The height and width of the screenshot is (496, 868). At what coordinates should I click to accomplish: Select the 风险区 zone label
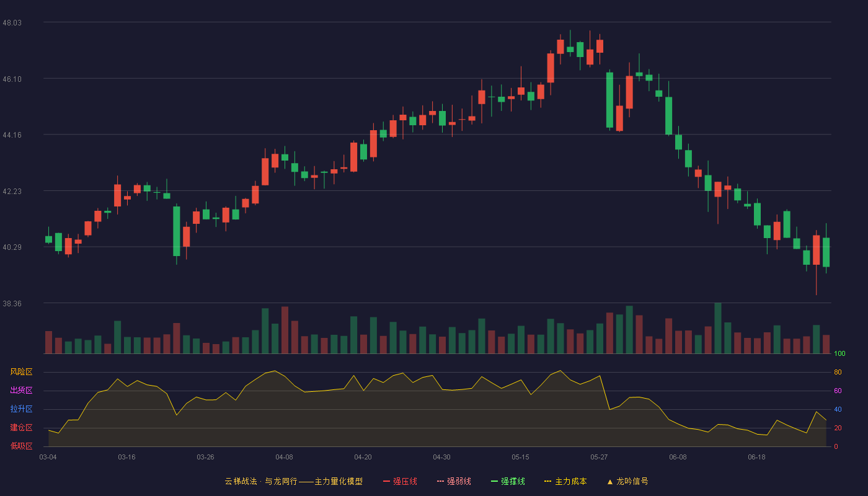coord(21,372)
